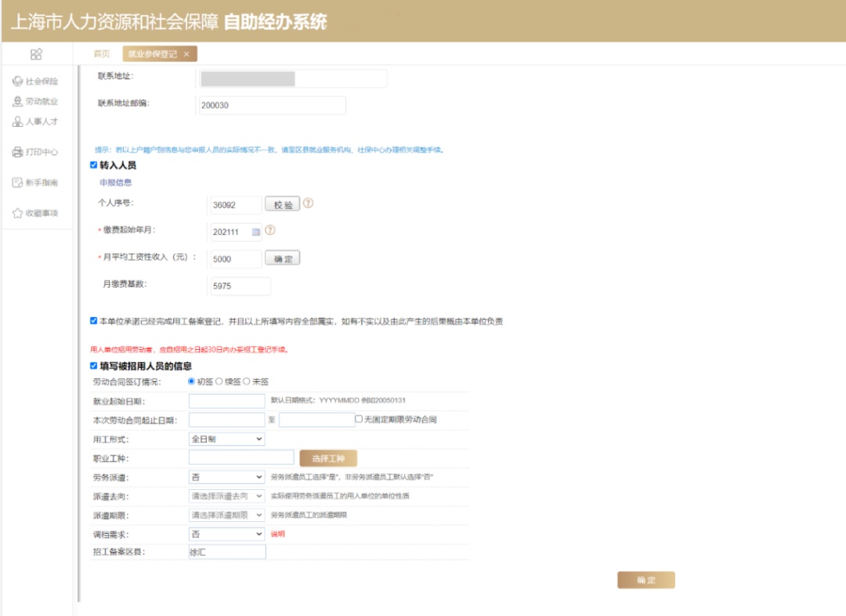Open 打印中心 from the sidebar

pos(36,153)
